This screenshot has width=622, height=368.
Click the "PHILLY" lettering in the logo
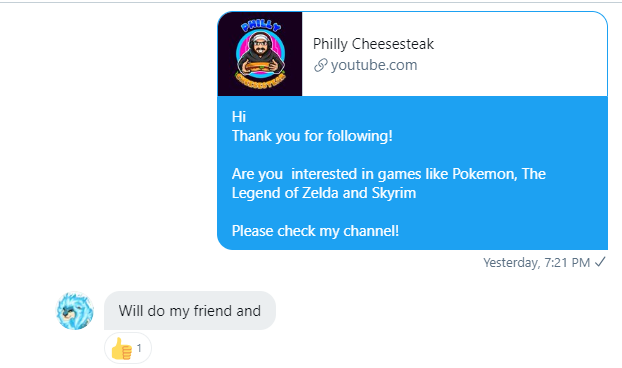click(261, 27)
